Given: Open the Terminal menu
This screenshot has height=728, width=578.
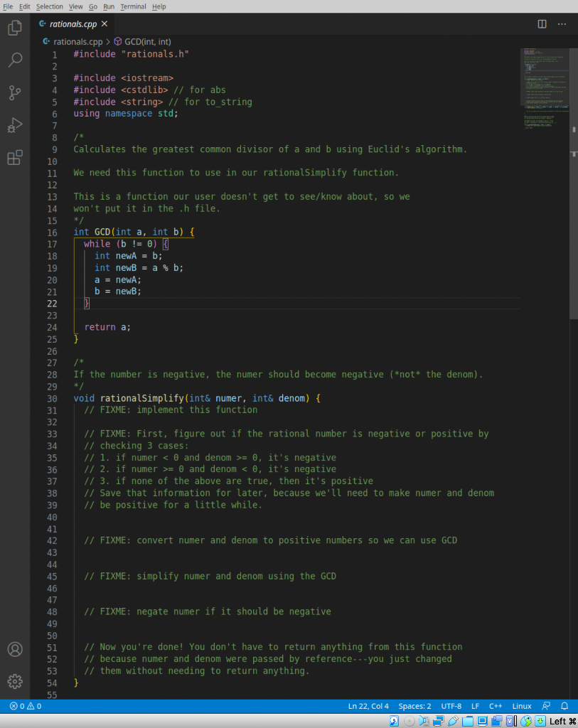Looking at the screenshot, I should tap(133, 6).
